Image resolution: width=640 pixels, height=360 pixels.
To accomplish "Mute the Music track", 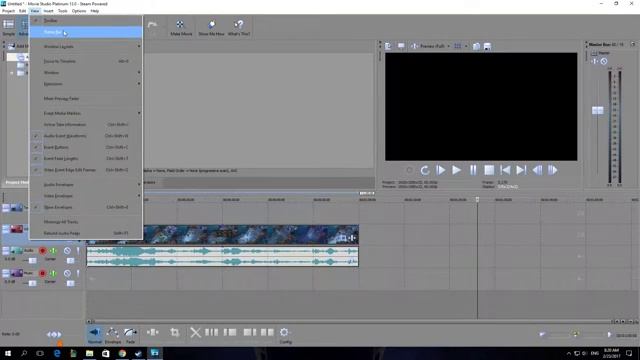I will [67, 273].
